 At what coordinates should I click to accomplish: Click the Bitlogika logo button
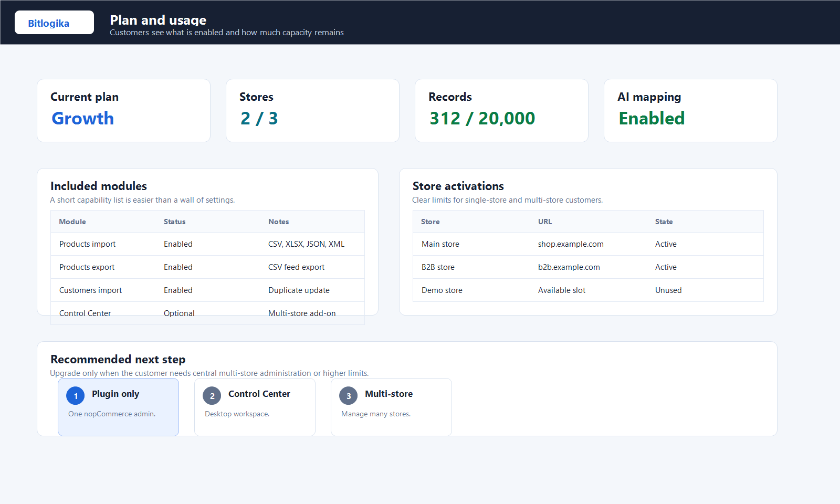54,23
